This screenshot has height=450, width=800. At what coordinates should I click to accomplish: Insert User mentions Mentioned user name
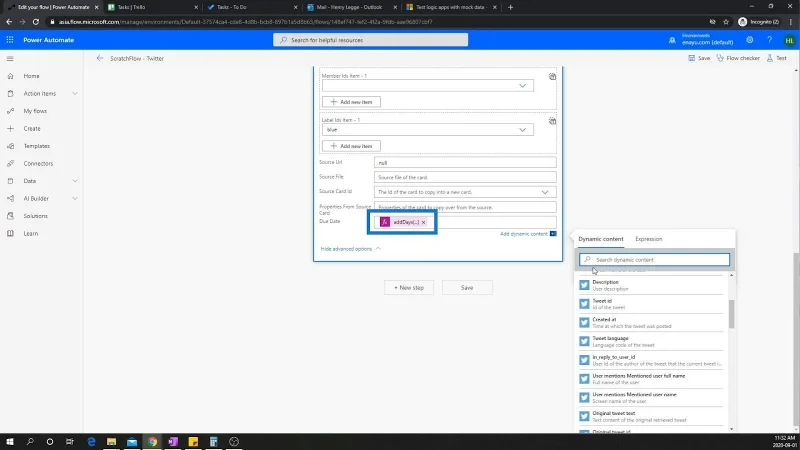[x=652, y=397]
